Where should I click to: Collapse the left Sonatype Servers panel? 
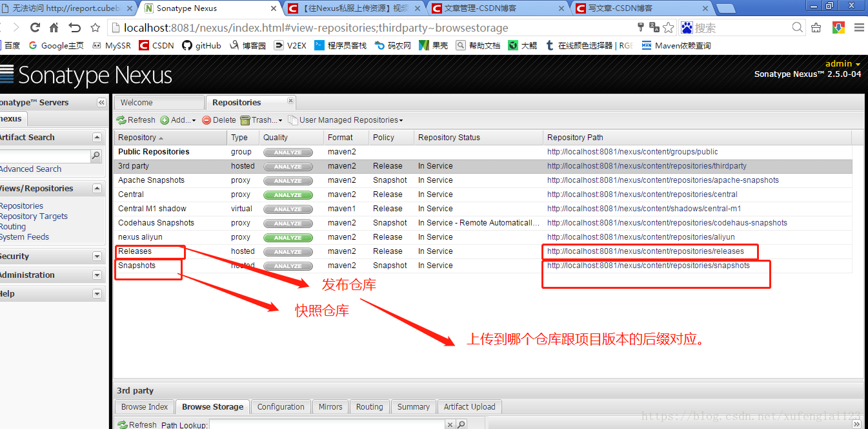click(x=101, y=103)
